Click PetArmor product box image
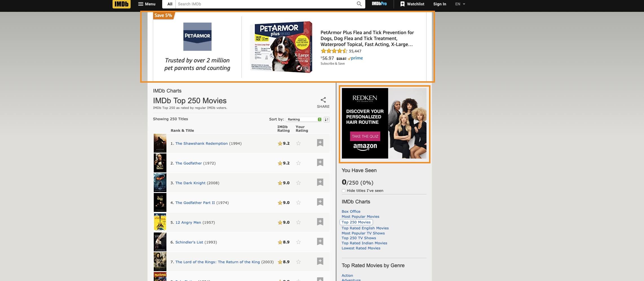Viewport: 644px width, 281px height. (282, 47)
